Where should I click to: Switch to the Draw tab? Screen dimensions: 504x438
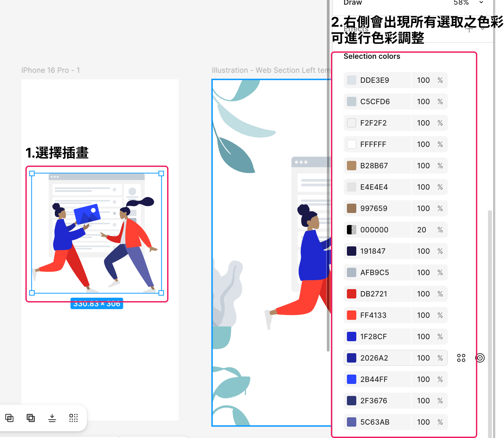click(353, 3)
